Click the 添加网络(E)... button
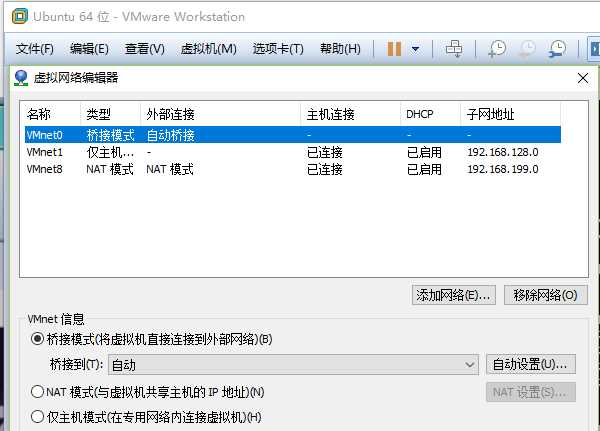 pos(454,295)
